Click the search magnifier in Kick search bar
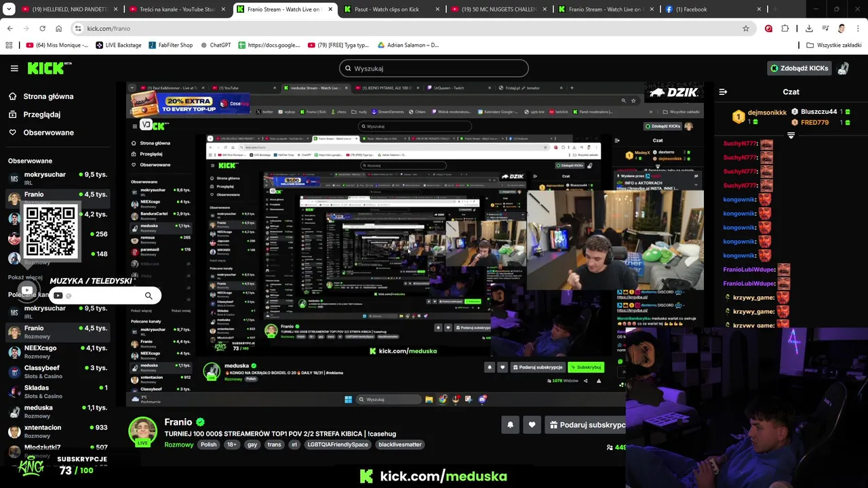The image size is (868, 488). [x=348, y=68]
